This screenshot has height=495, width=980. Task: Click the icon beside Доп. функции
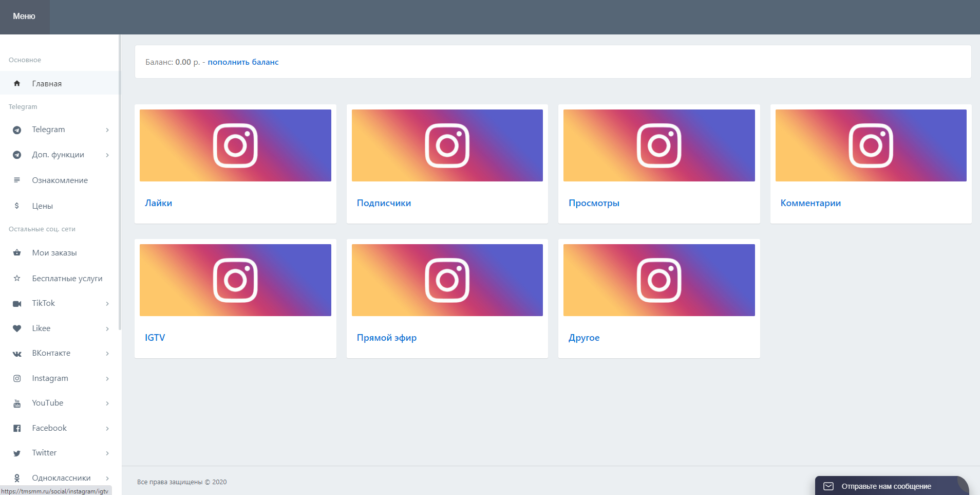click(x=17, y=155)
